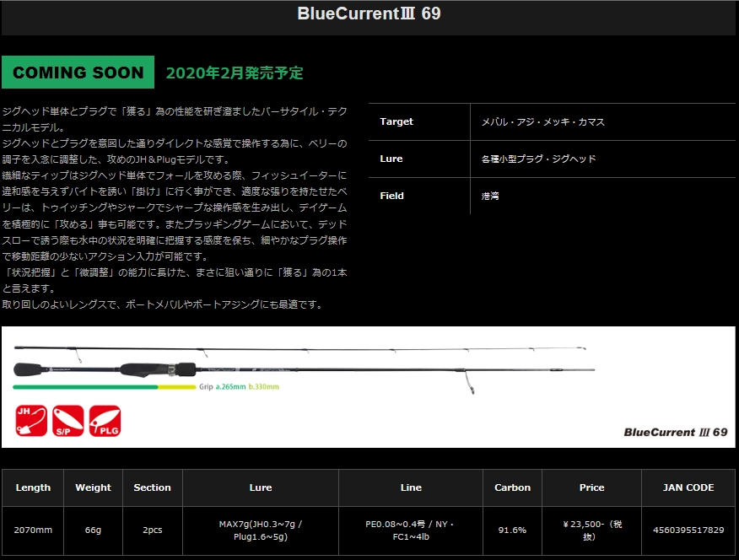Click the Field row label
739x560 pixels.
391,196
